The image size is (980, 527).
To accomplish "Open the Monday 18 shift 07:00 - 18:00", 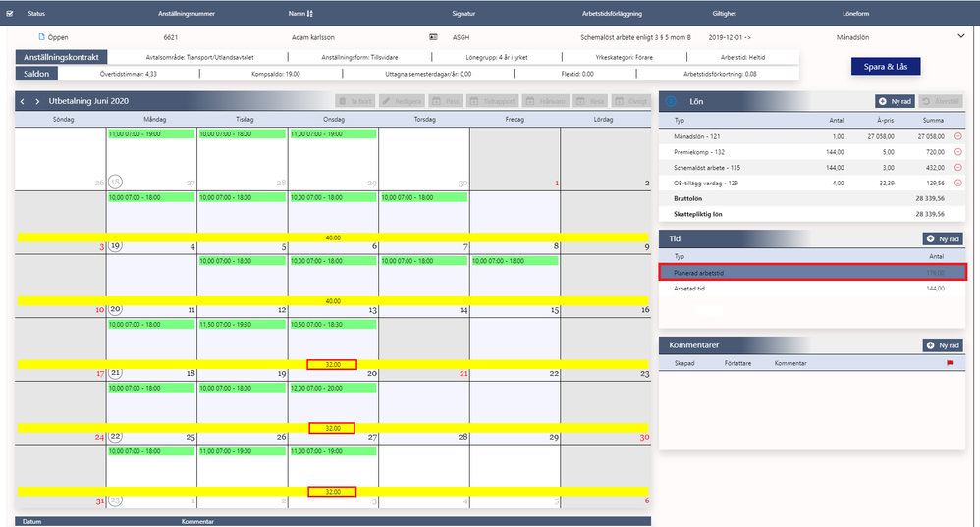I will (151, 325).
